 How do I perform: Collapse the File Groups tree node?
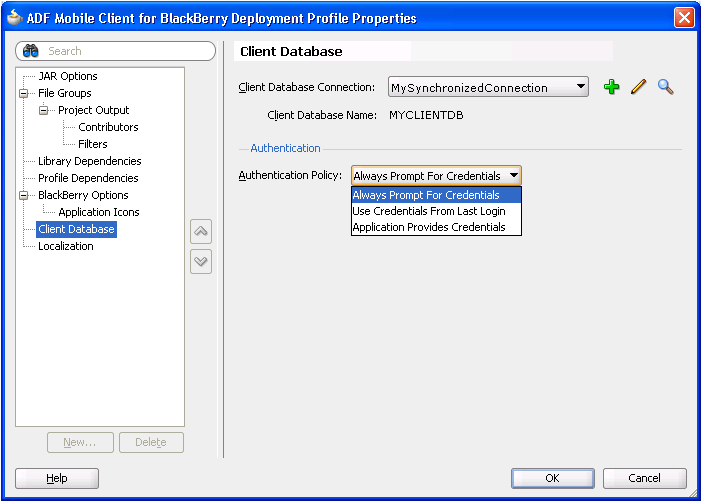[24, 93]
